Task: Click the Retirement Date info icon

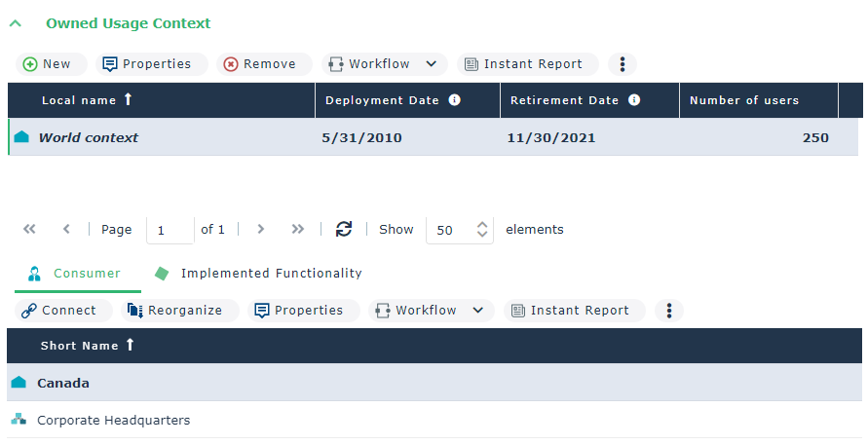Action: pos(634,100)
